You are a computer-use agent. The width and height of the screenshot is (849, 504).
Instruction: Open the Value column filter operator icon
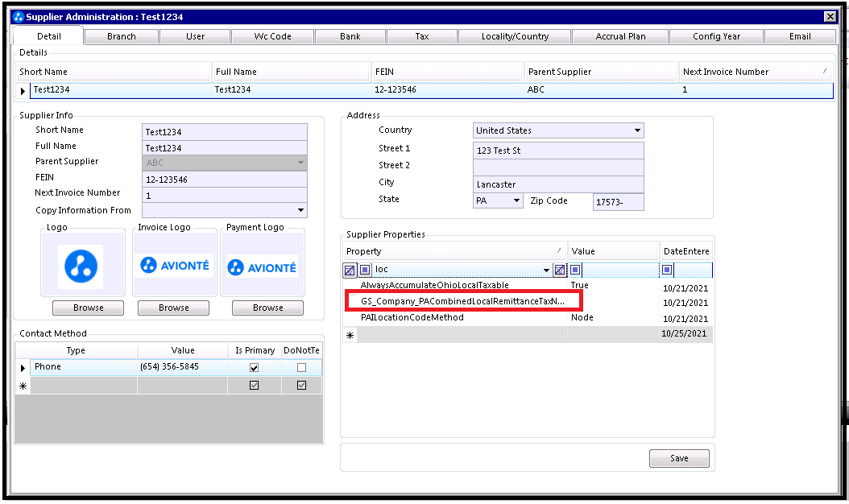click(x=575, y=270)
